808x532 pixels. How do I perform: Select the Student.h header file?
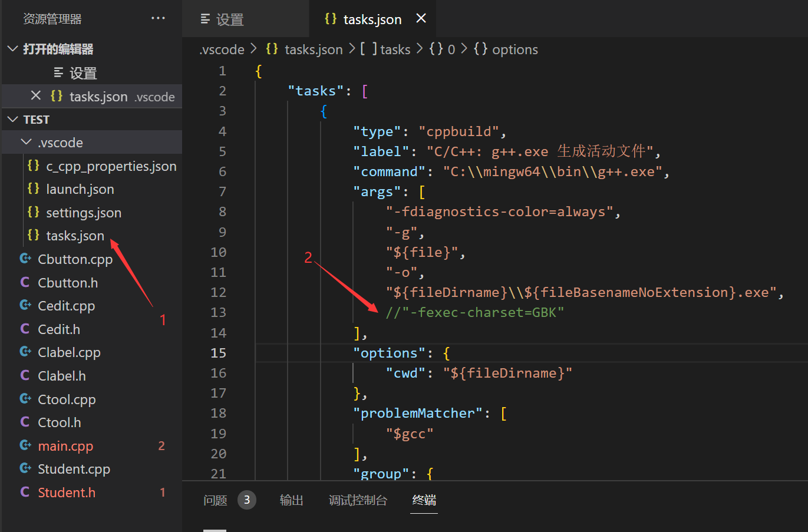pos(66,492)
